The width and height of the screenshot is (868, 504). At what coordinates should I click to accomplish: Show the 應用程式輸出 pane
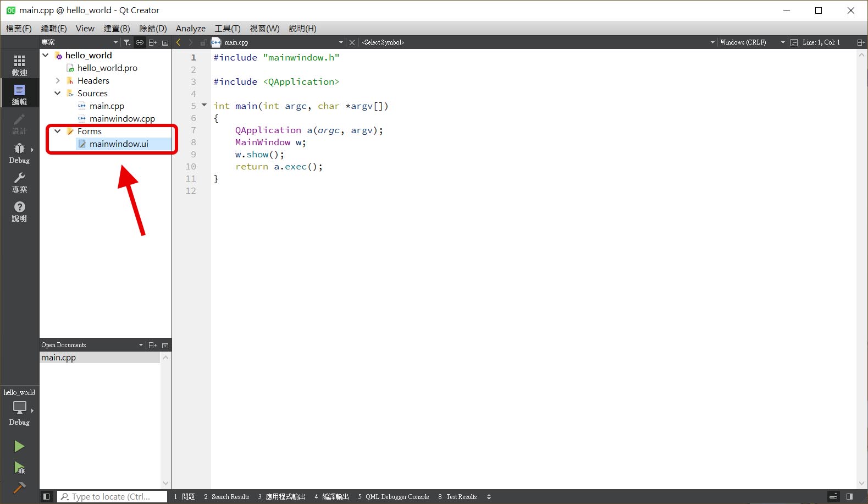[x=282, y=496]
